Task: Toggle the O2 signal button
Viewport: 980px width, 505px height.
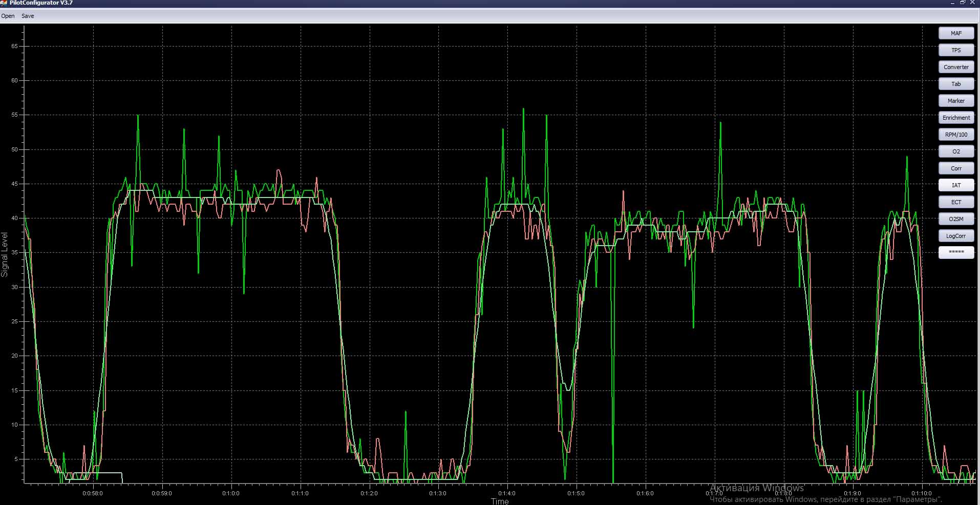Action: 956,151
